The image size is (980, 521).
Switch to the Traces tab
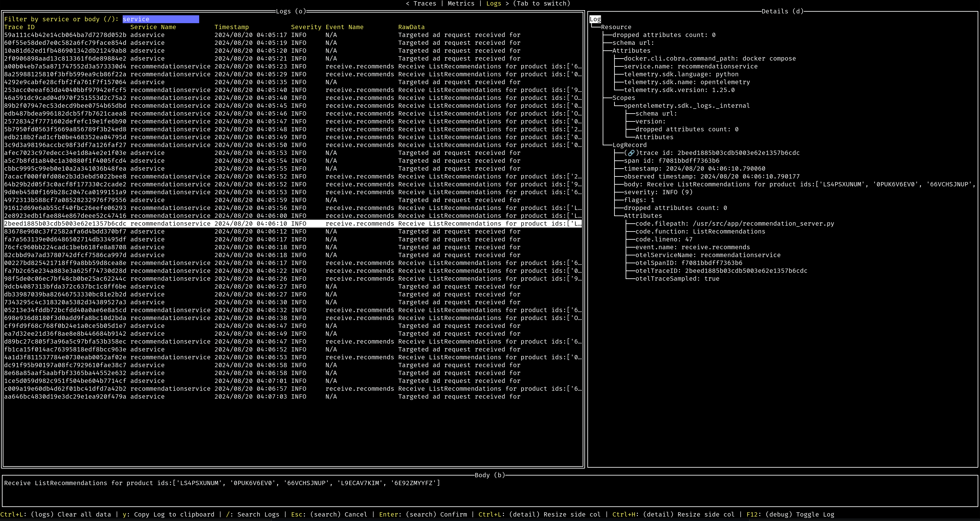425,3
